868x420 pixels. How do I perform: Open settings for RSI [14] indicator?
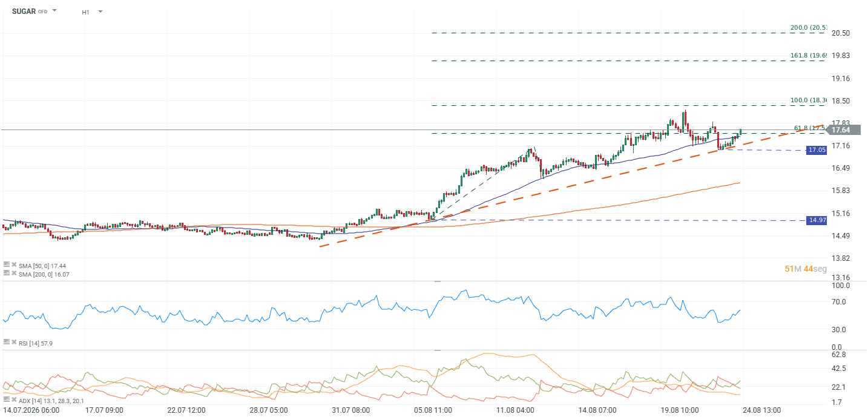point(6,343)
